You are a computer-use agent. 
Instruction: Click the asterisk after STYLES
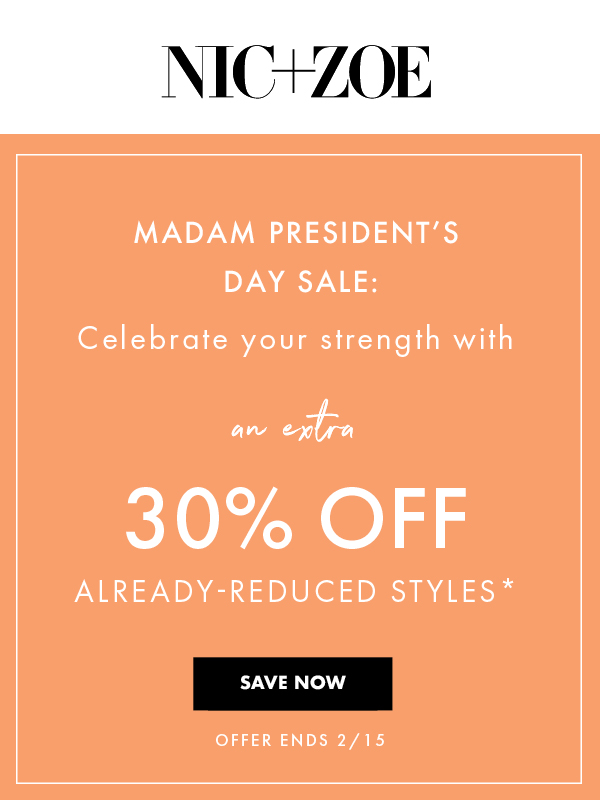tap(508, 586)
